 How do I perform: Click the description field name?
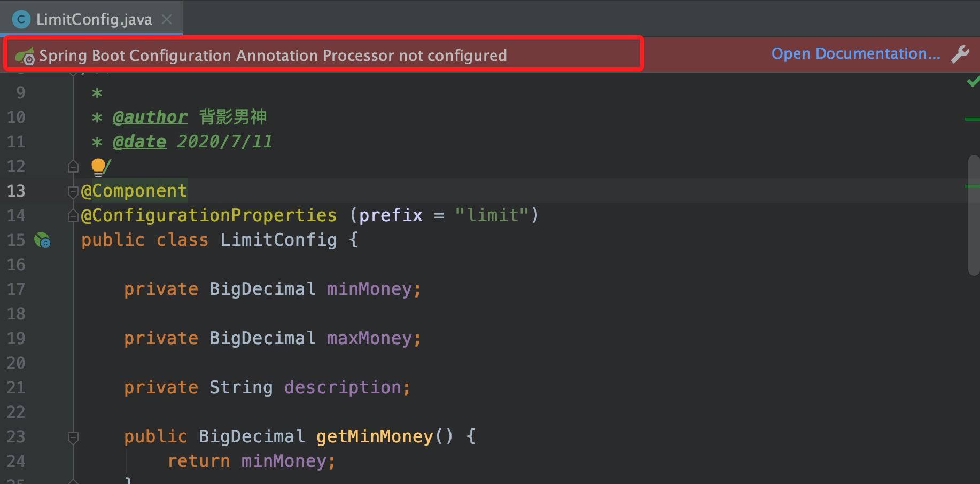(x=343, y=387)
